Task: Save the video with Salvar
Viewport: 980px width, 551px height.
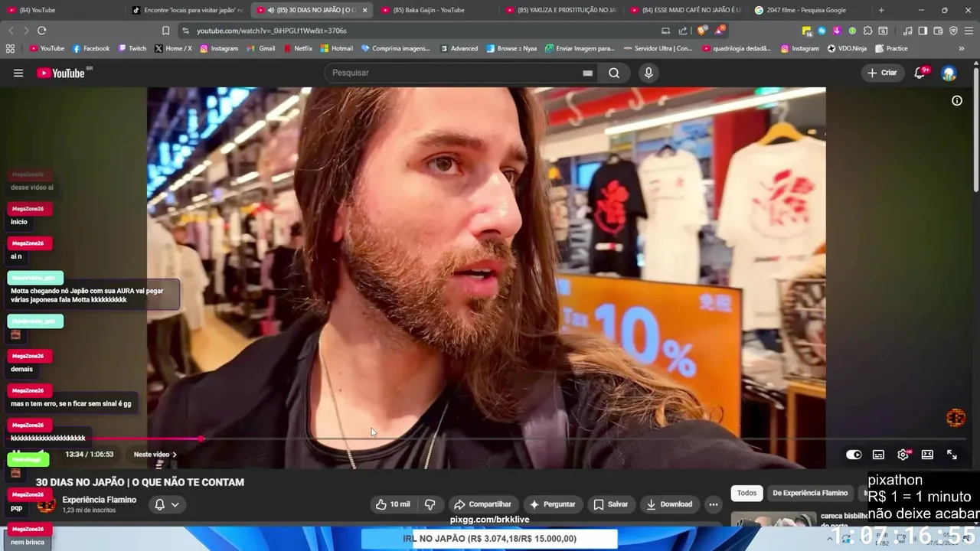Action: click(611, 504)
